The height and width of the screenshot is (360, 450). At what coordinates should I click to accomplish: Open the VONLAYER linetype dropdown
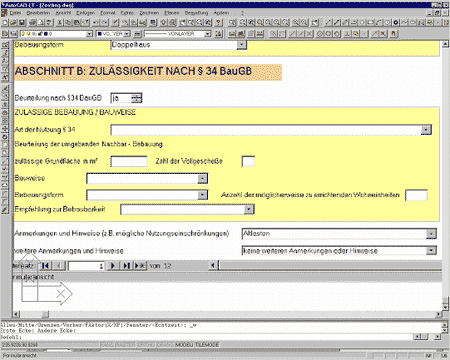(x=207, y=34)
